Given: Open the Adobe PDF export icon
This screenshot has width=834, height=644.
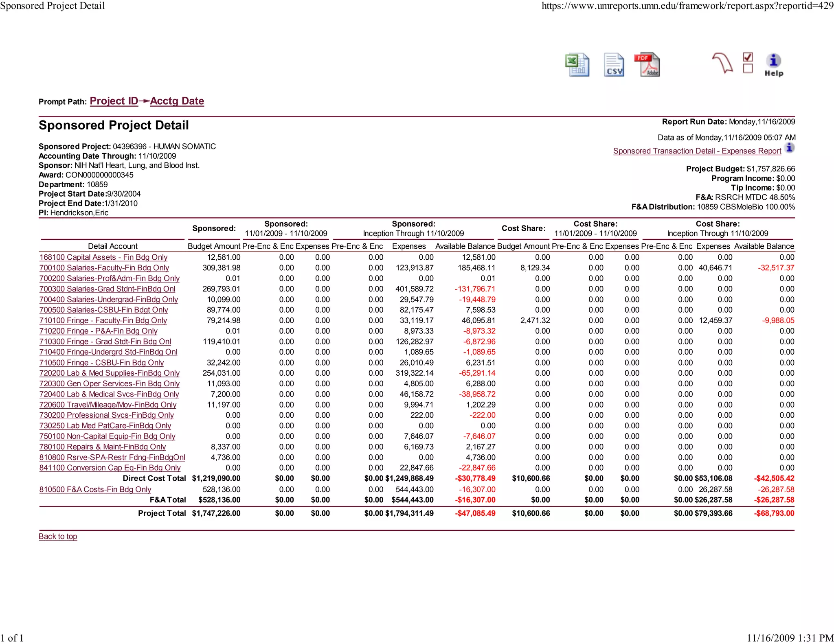Looking at the screenshot, I should [x=647, y=65].
